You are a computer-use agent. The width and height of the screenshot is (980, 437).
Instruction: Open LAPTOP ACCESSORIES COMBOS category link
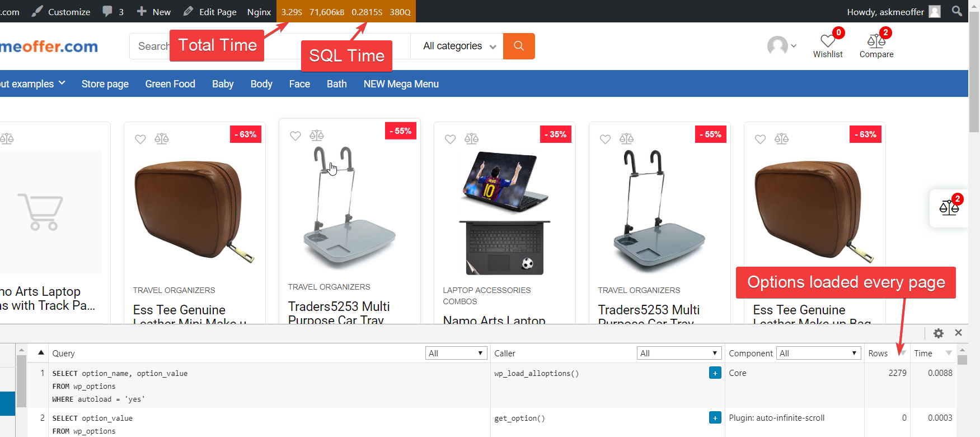[486, 296]
